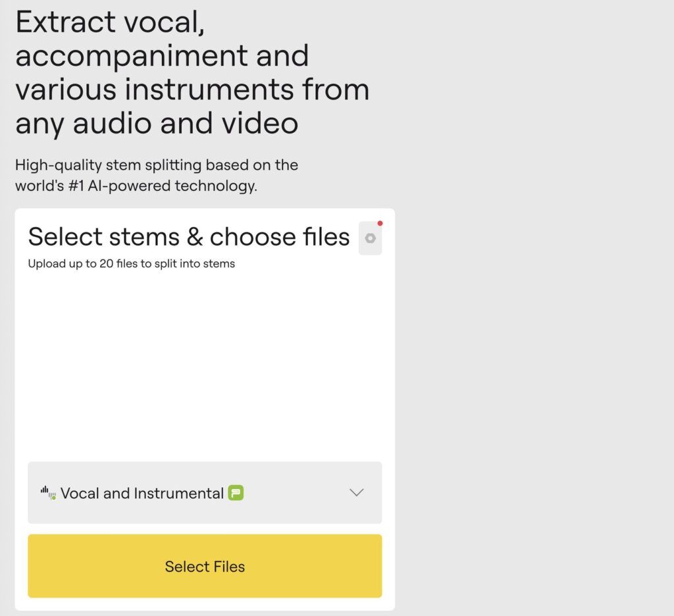Open the settings gear icon
Screen dimensions: 674x616
pos(371,238)
